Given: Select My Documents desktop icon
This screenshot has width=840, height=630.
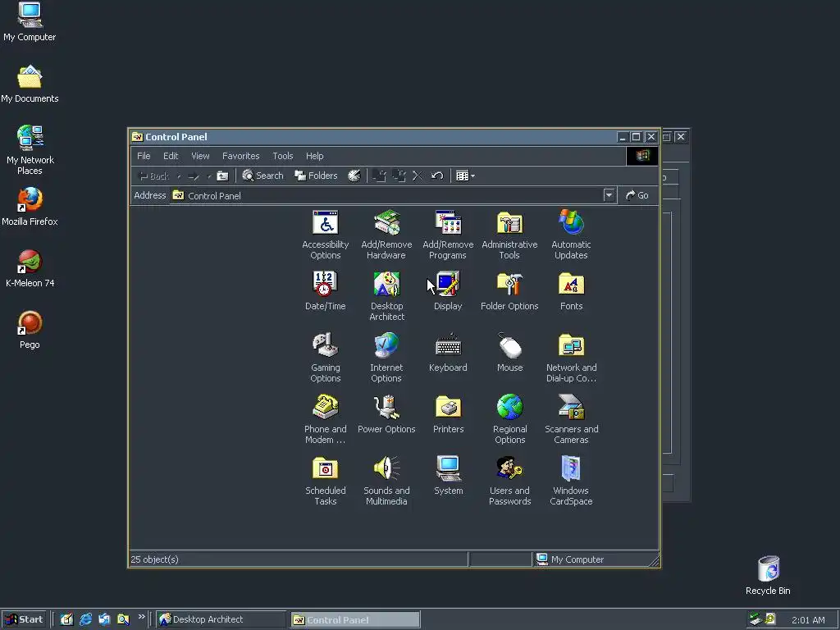Looking at the screenshot, I should click(30, 84).
